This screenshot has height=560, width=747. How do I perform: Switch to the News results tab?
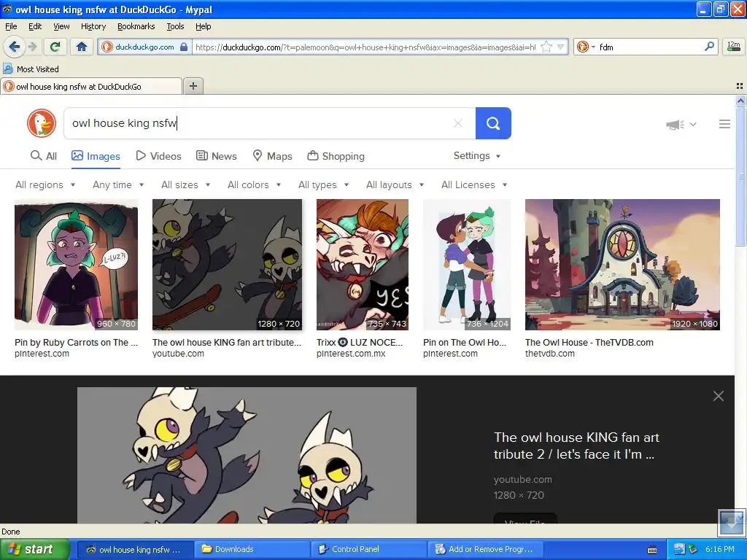click(x=216, y=156)
